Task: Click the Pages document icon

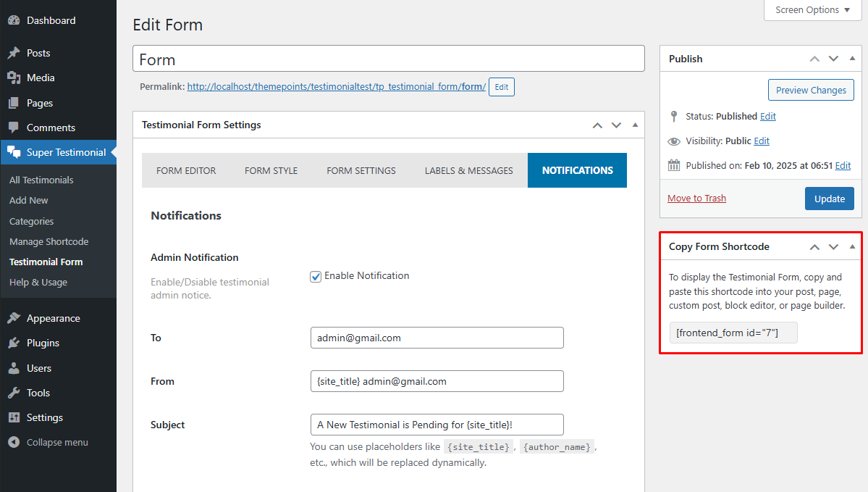Action: tap(14, 103)
